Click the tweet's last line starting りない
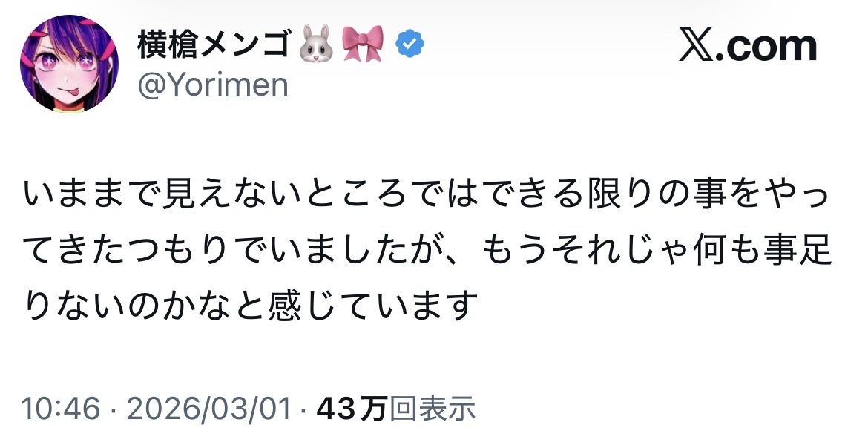This screenshot has height=448, width=868. 249,306
